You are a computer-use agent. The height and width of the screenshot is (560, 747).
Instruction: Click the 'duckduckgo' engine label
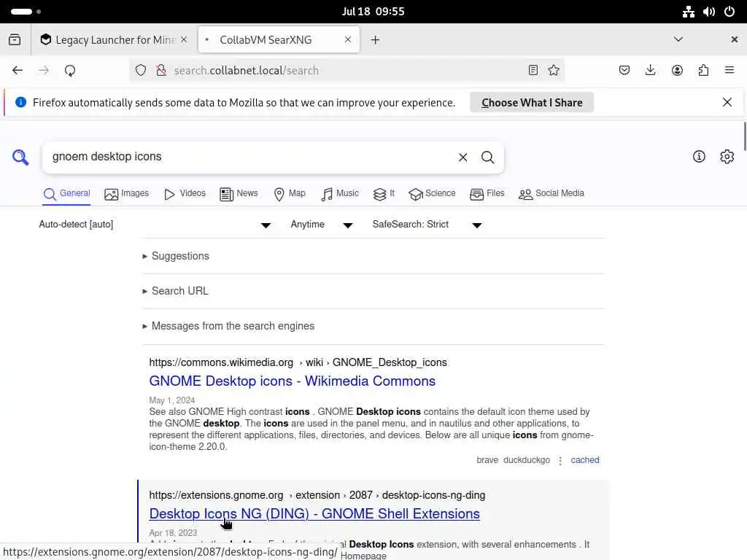click(527, 460)
